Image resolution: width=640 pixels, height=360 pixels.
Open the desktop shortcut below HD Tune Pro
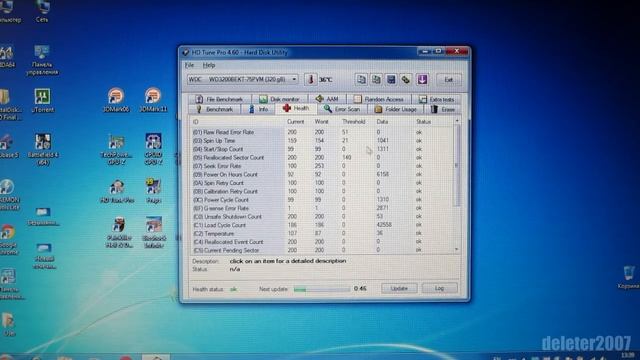point(119,232)
